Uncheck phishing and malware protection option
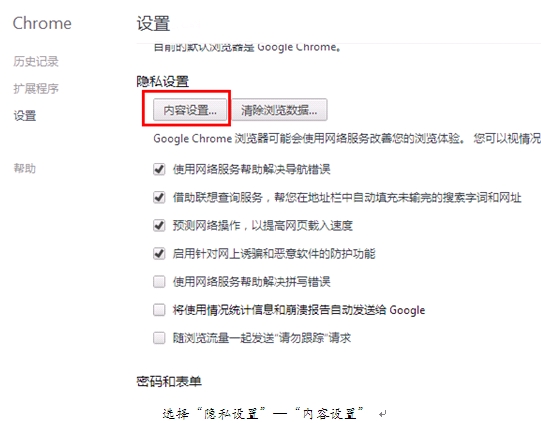 [159, 254]
